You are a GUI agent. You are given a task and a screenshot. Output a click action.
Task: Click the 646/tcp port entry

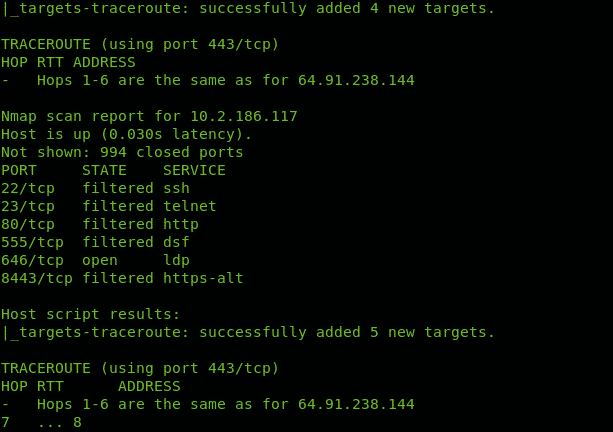[32, 261]
